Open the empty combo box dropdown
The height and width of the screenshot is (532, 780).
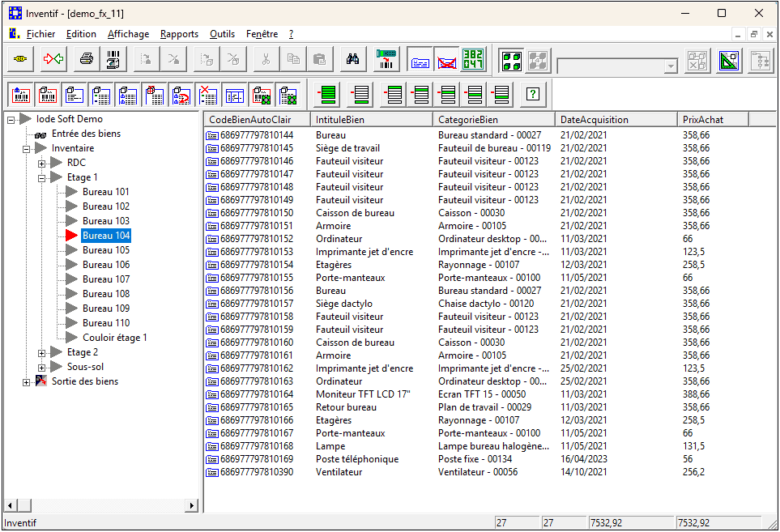pos(672,67)
